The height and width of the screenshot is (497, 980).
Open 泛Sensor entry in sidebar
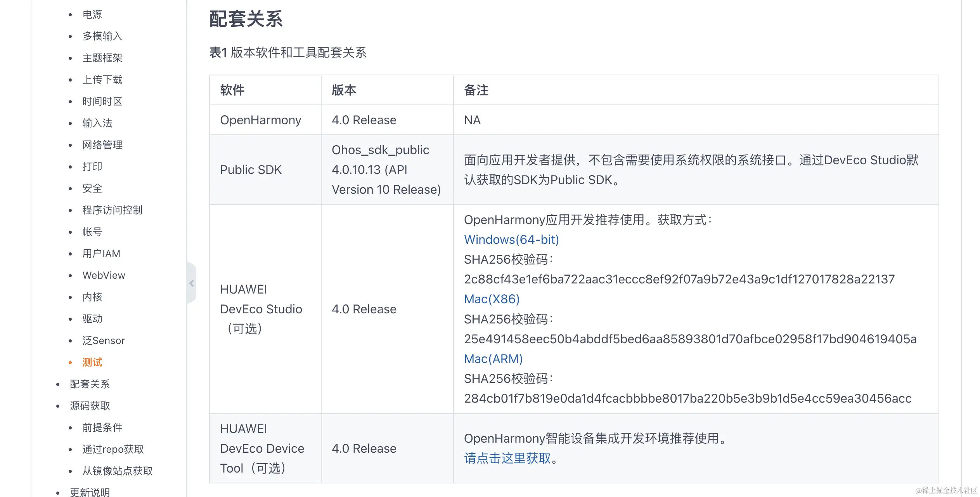(x=104, y=341)
